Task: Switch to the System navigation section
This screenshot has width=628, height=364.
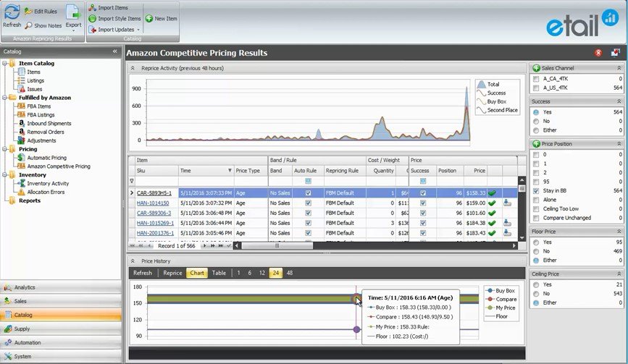Action: point(61,356)
